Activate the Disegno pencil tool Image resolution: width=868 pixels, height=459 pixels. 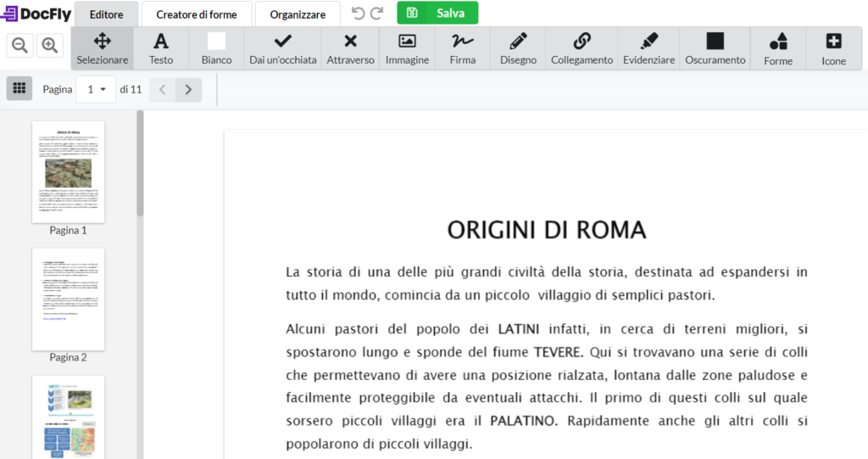pyautogui.click(x=518, y=48)
